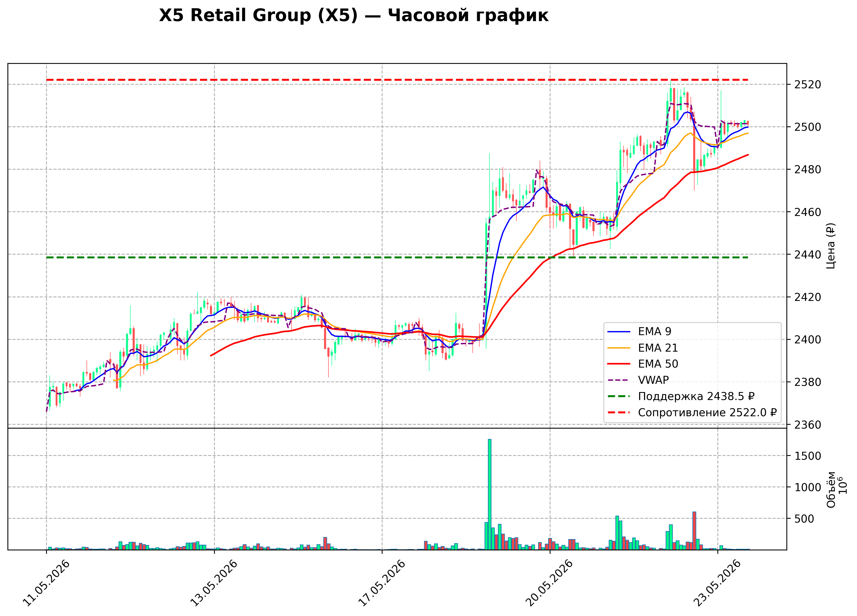Click the green dashed support sample in legend
Viewport: 857px width, 616px height.
[619, 396]
